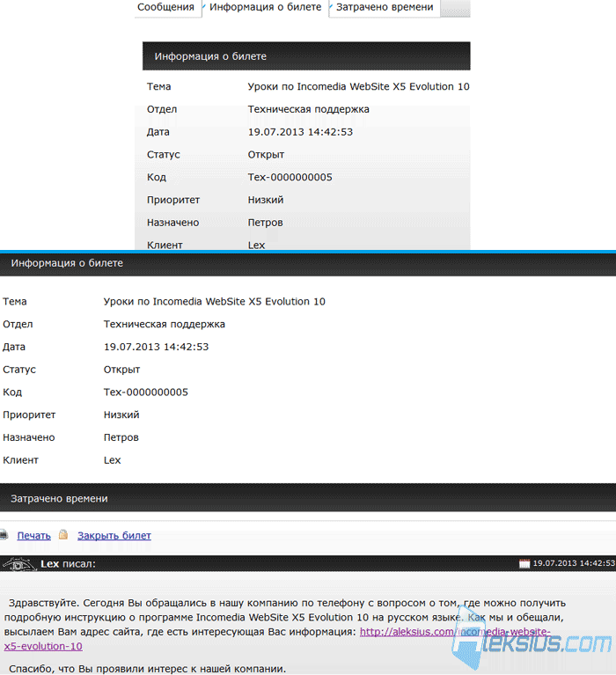Click the lower Информация о билете header bar
The height and width of the screenshot is (675, 616).
pos(308,263)
